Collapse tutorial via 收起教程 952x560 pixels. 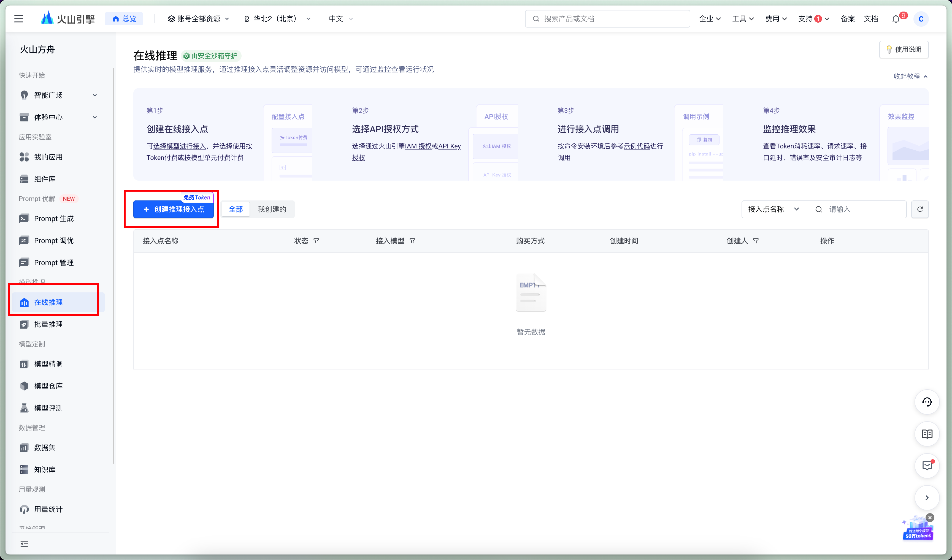pyautogui.click(x=910, y=76)
